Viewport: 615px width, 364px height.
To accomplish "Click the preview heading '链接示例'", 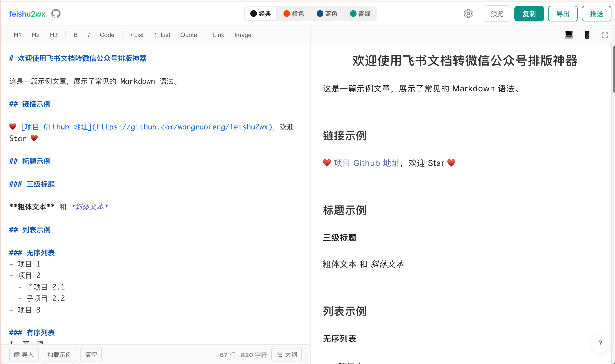I will click(x=345, y=136).
